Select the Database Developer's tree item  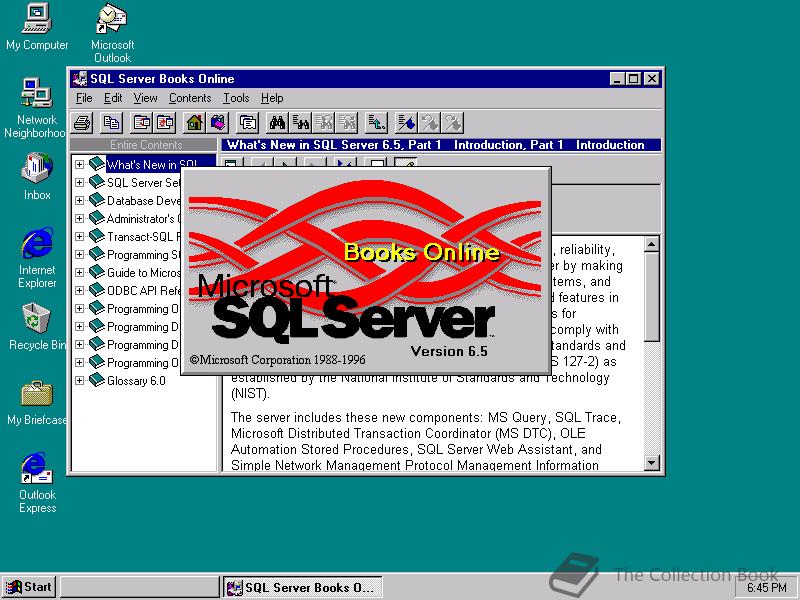(x=143, y=201)
